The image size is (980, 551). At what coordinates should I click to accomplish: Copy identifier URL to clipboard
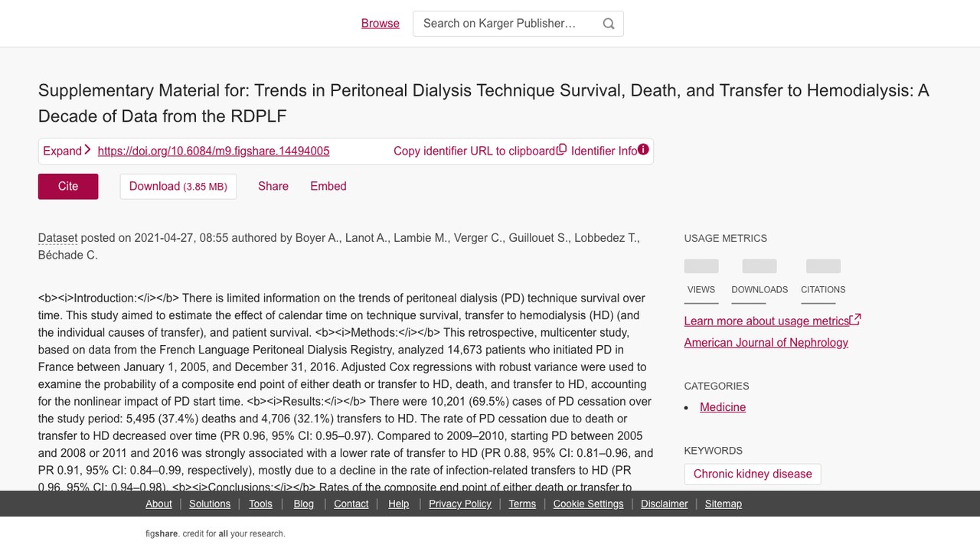(x=479, y=151)
